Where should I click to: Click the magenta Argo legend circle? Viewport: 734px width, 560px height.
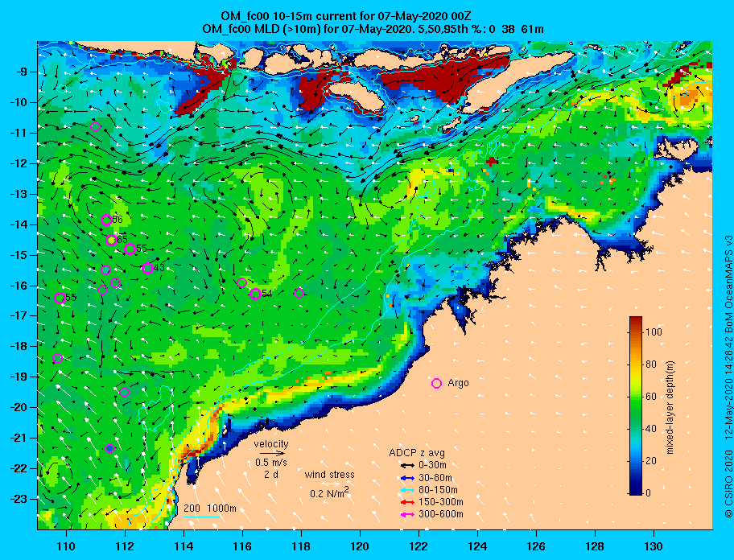(x=436, y=383)
